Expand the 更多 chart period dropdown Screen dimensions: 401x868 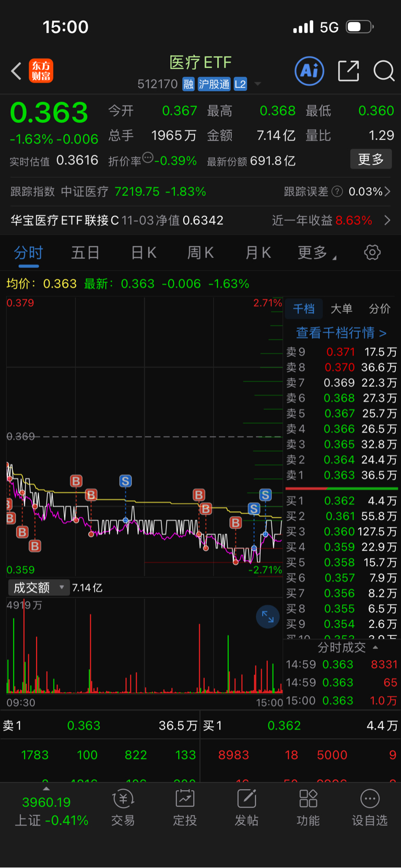317,253
